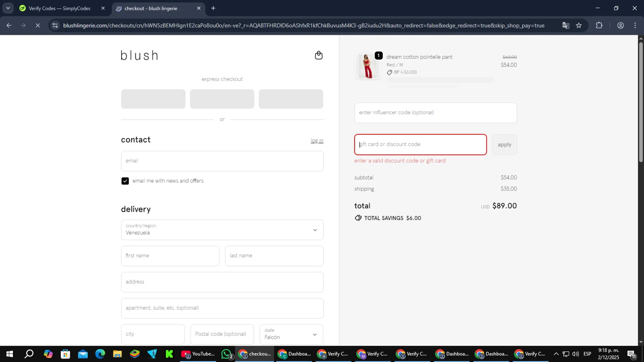This screenshot has width=644, height=362.
Task: Click the log in link
Action: point(317,141)
